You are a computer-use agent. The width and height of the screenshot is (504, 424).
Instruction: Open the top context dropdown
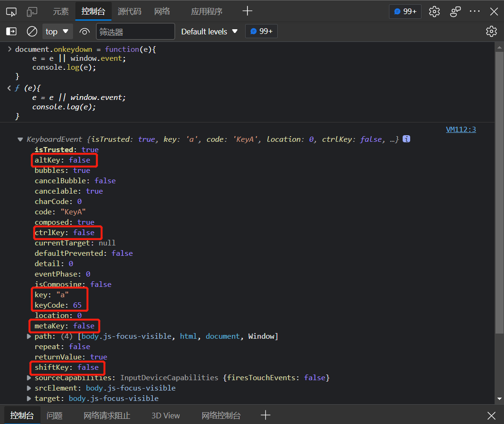tap(57, 32)
